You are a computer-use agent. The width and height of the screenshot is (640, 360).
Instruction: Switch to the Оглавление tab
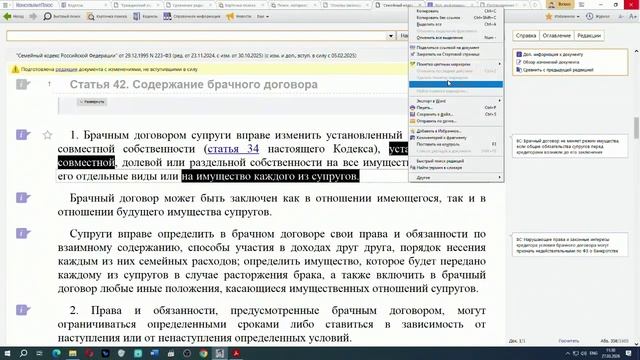556,36
